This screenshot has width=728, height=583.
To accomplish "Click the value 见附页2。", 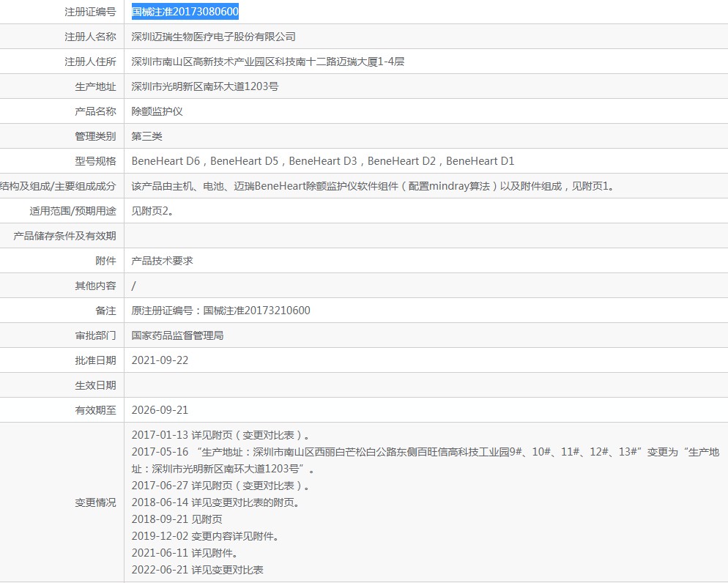I will pyautogui.click(x=152, y=211).
